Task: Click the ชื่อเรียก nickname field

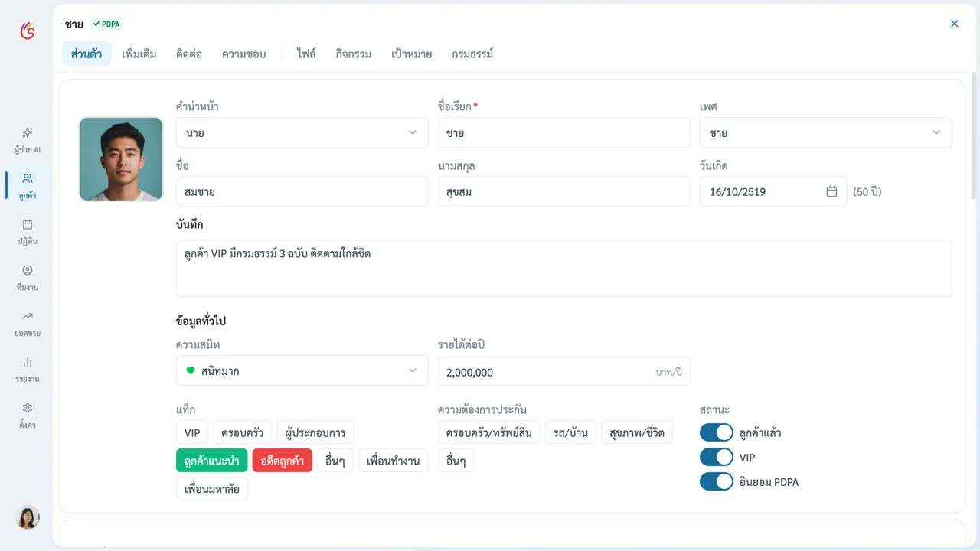Action: tap(564, 132)
